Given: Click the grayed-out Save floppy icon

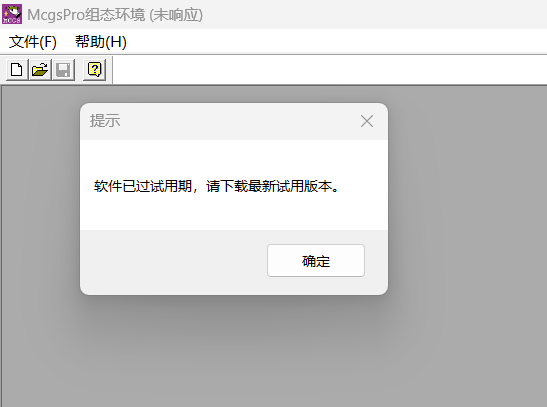Looking at the screenshot, I should 63,70.
